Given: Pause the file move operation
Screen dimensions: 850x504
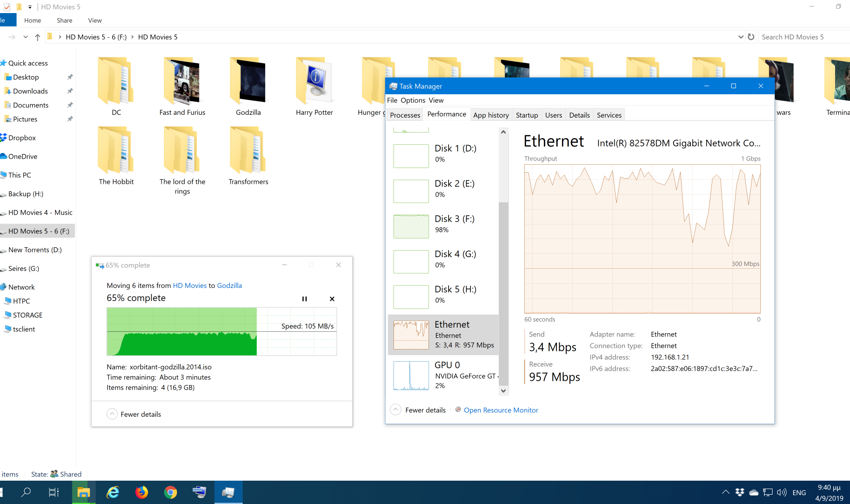Looking at the screenshot, I should coord(304,299).
